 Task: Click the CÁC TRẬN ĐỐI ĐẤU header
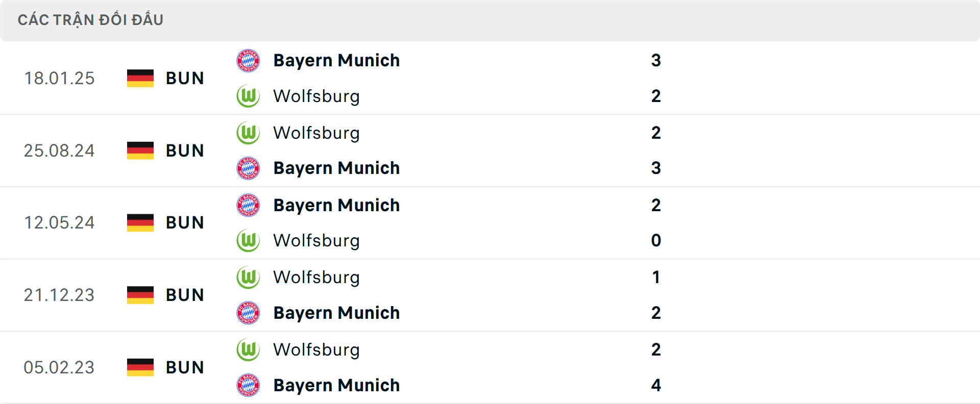click(91, 19)
